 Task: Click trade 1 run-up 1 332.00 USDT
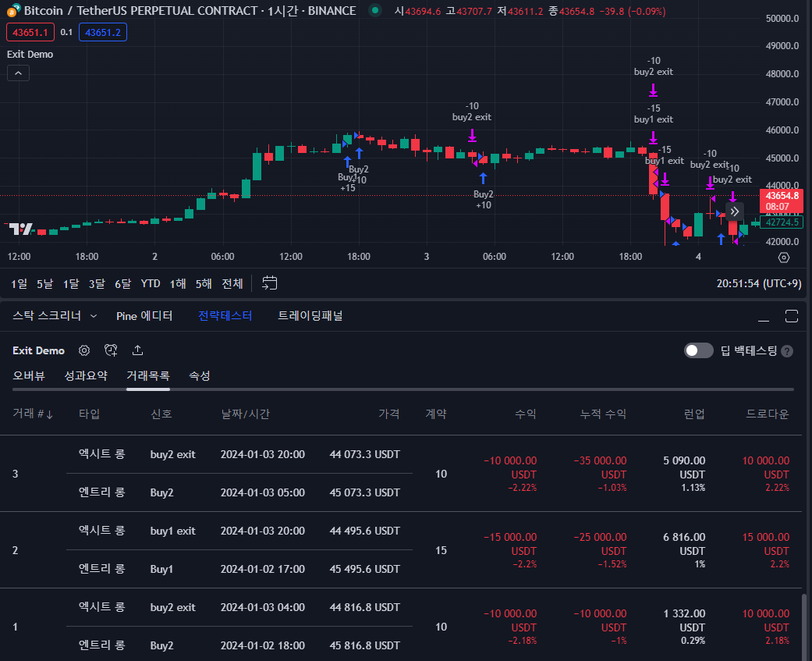click(x=685, y=620)
